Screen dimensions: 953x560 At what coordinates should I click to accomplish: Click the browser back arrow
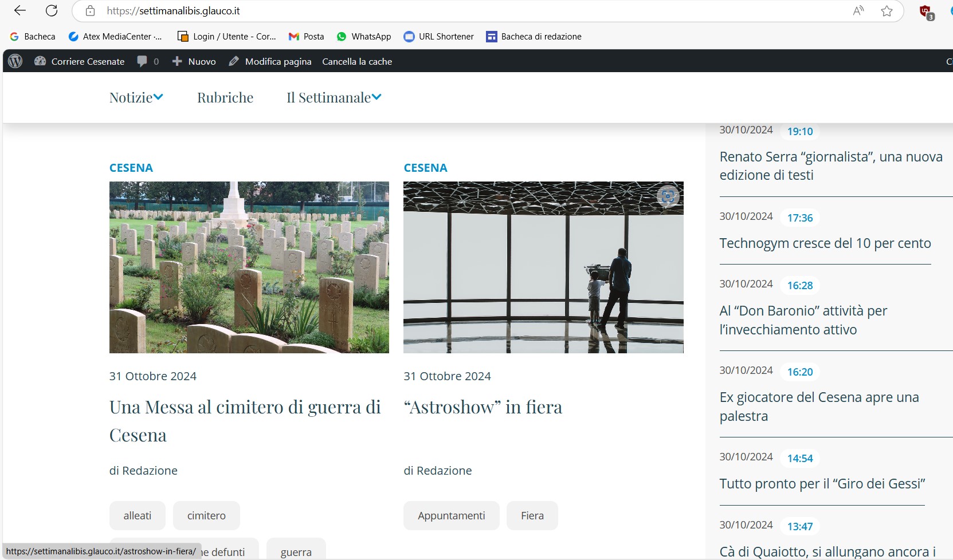pyautogui.click(x=20, y=11)
